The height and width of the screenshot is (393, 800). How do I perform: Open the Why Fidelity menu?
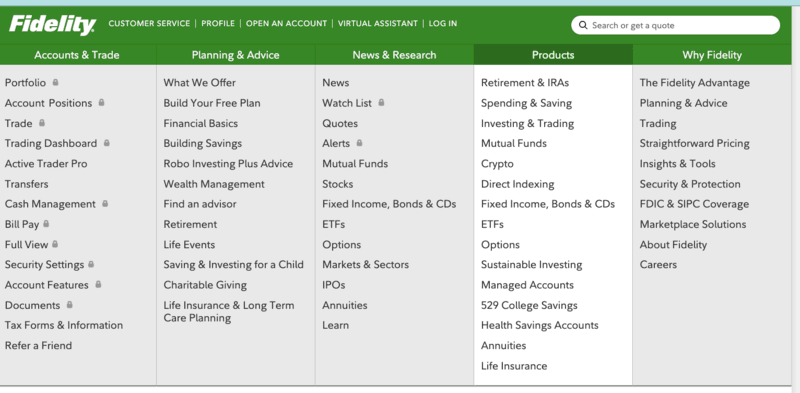pyautogui.click(x=712, y=55)
